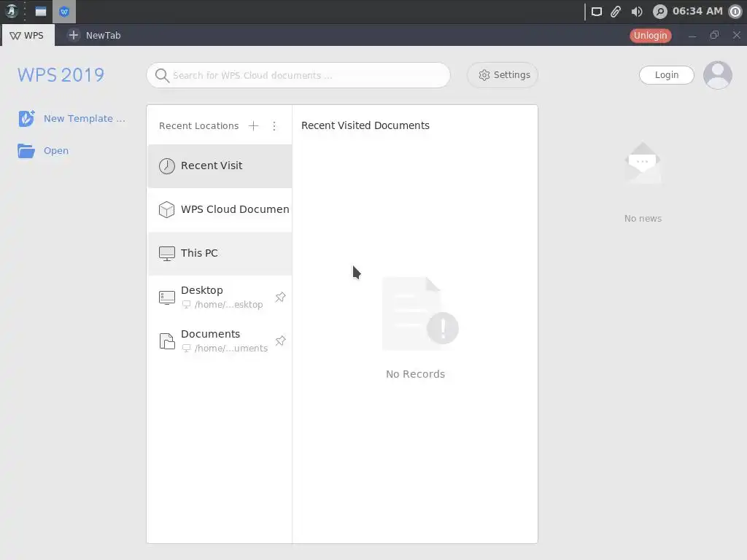This screenshot has width=747, height=560.
Task: Open the Recent Locations three-dot menu
Action: pos(274,125)
